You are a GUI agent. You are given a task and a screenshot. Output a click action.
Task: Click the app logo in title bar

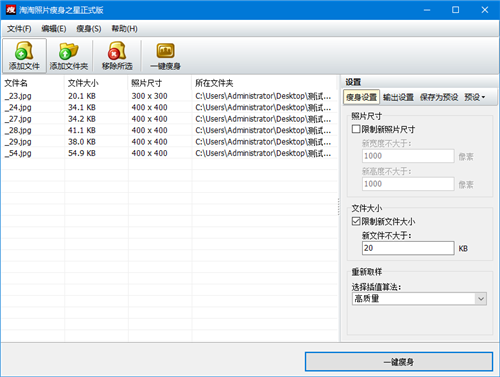(x=11, y=10)
